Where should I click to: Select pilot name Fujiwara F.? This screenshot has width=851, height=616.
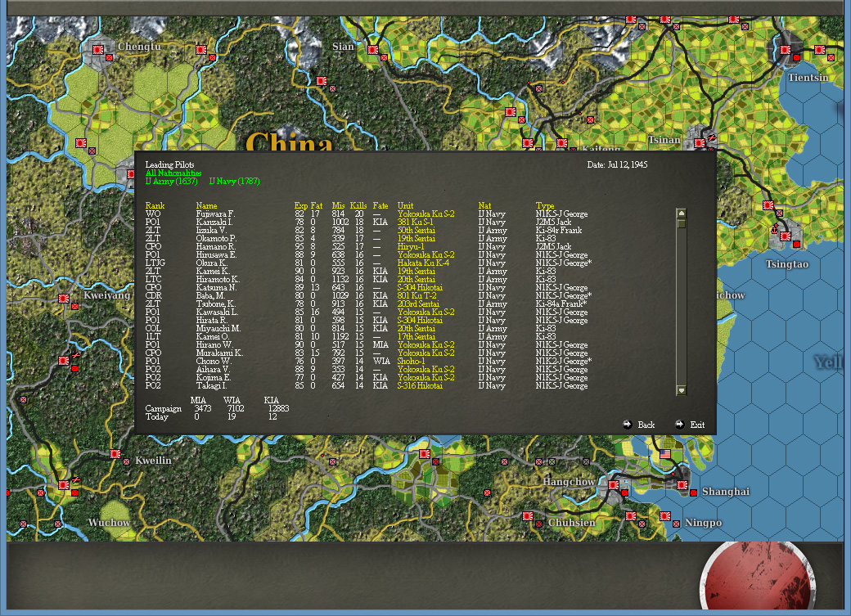(x=215, y=214)
